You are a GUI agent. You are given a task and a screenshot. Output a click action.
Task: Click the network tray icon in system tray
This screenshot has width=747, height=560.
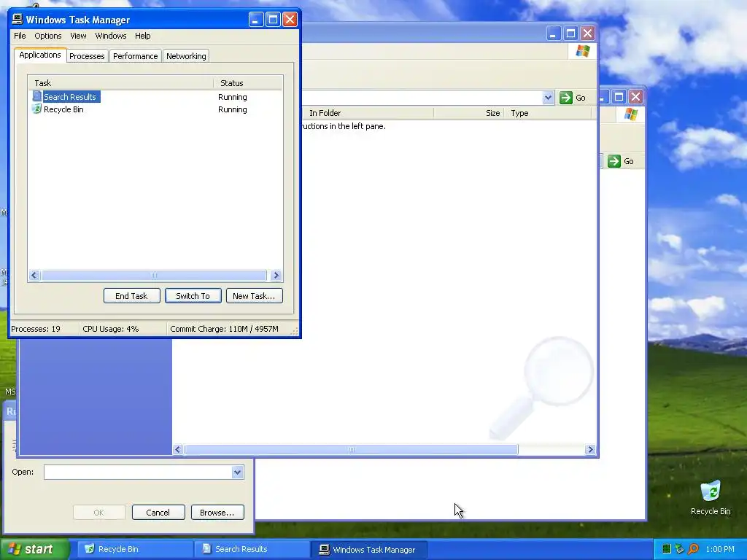pos(679,549)
